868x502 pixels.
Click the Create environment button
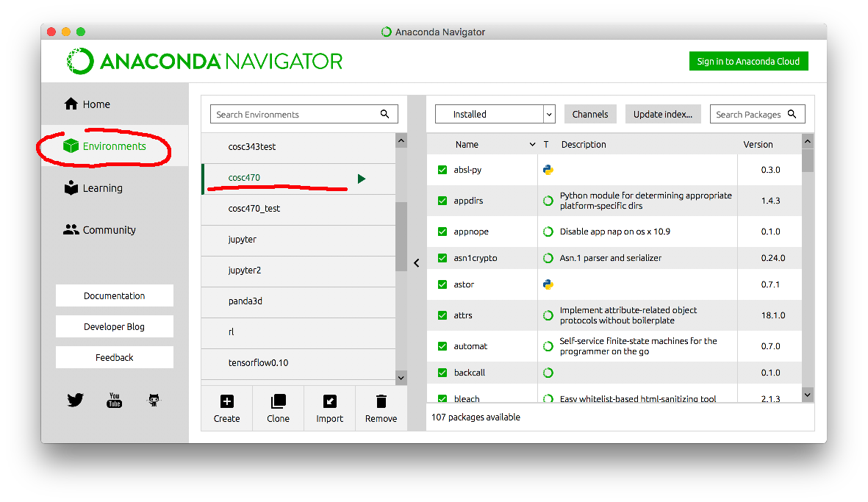point(227,409)
